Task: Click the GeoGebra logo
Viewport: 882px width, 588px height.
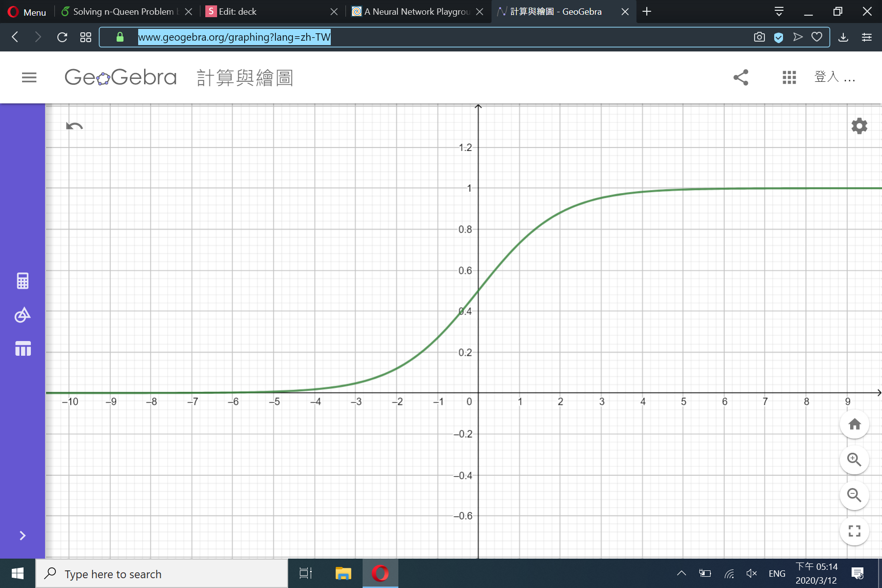Action: coord(121,77)
